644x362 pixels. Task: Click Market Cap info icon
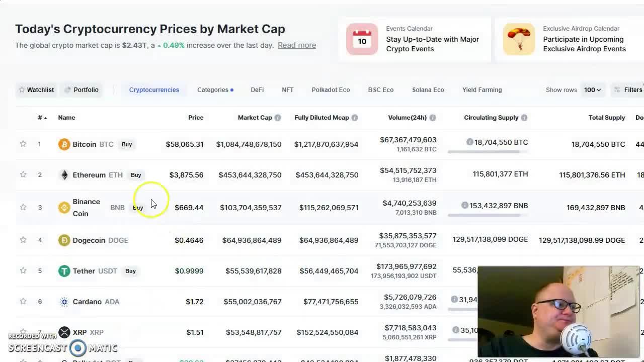[x=278, y=118]
